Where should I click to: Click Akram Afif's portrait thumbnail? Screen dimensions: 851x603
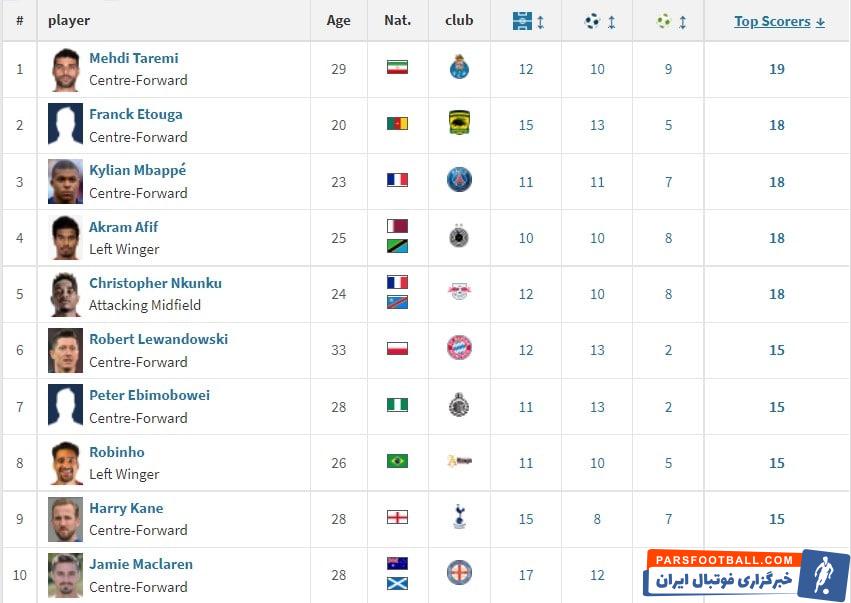[x=66, y=238]
